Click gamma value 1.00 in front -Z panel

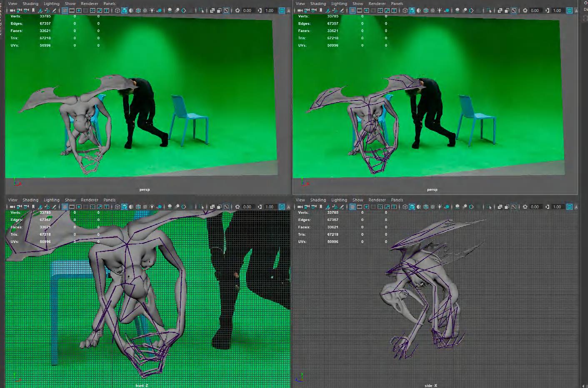coord(270,207)
